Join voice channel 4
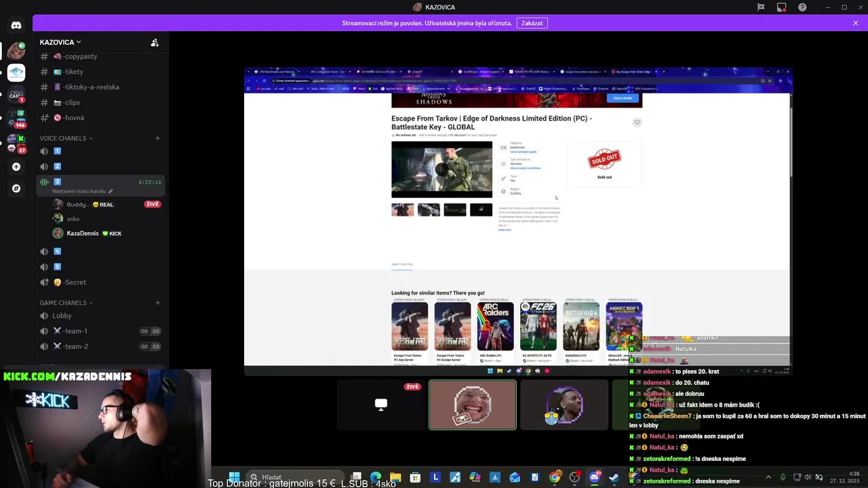 100,251
